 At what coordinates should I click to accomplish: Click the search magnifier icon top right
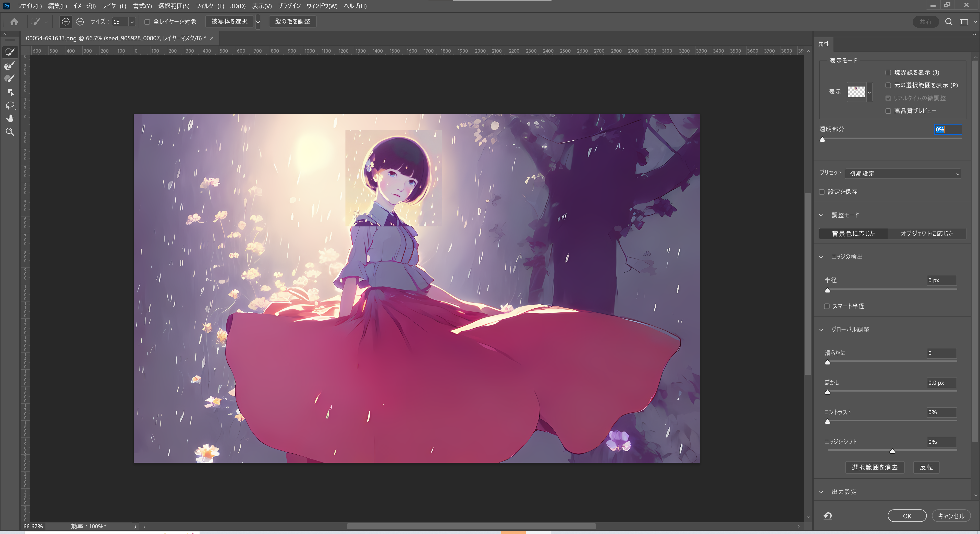tap(949, 22)
